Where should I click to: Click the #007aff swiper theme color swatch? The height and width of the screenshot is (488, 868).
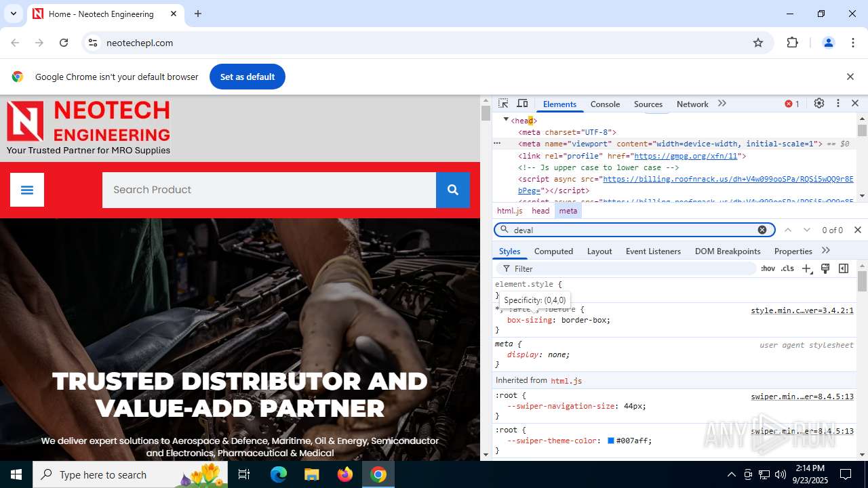610,441
